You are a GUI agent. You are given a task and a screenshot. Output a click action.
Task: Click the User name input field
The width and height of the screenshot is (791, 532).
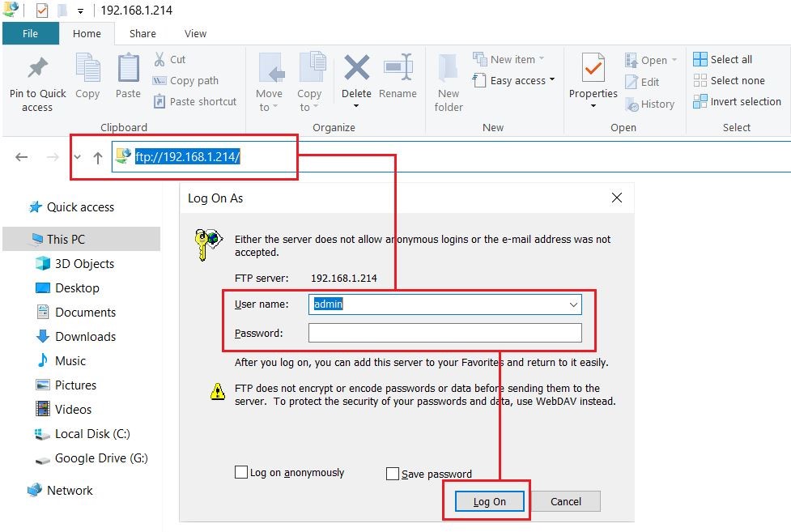[445, 304]
